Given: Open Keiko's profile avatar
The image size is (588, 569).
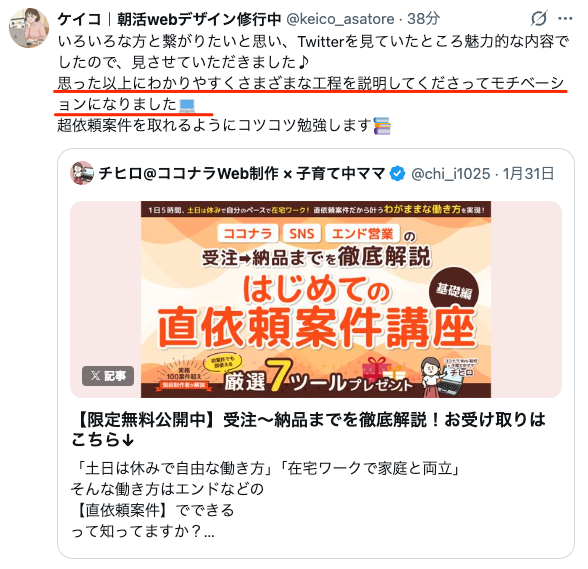Looking at the screenshot, I should pyautogui.click(x=29, y=28).
